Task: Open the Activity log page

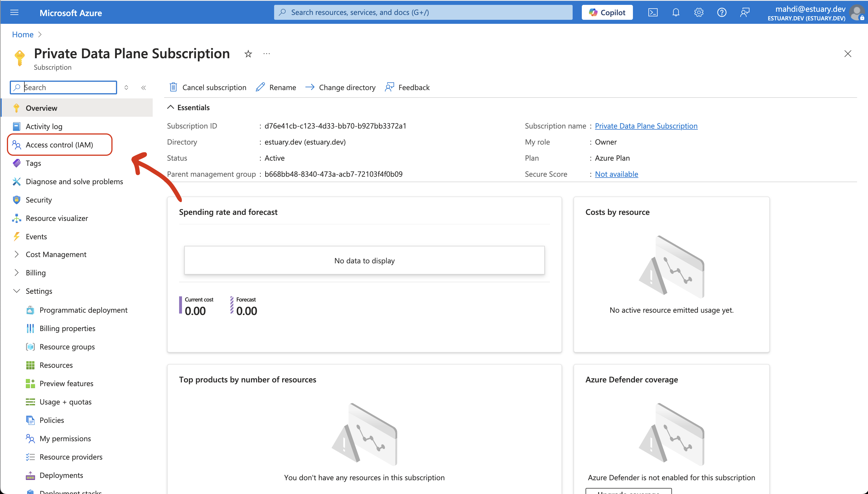Action: 44,126
